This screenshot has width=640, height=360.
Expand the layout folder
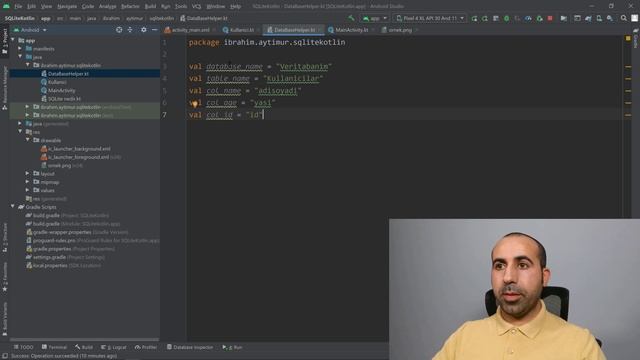(28, 173)
